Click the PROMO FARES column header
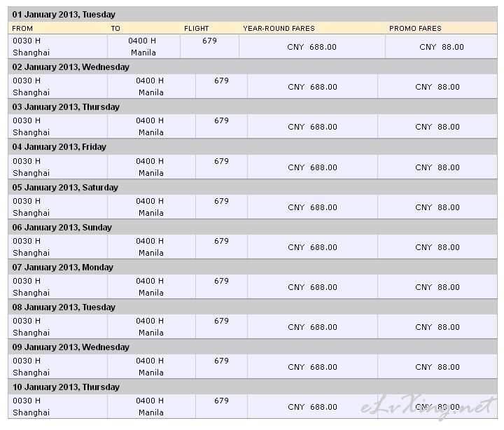Image resolution: width=504 pixels, height=430 pixels. [x=415, y=28]
